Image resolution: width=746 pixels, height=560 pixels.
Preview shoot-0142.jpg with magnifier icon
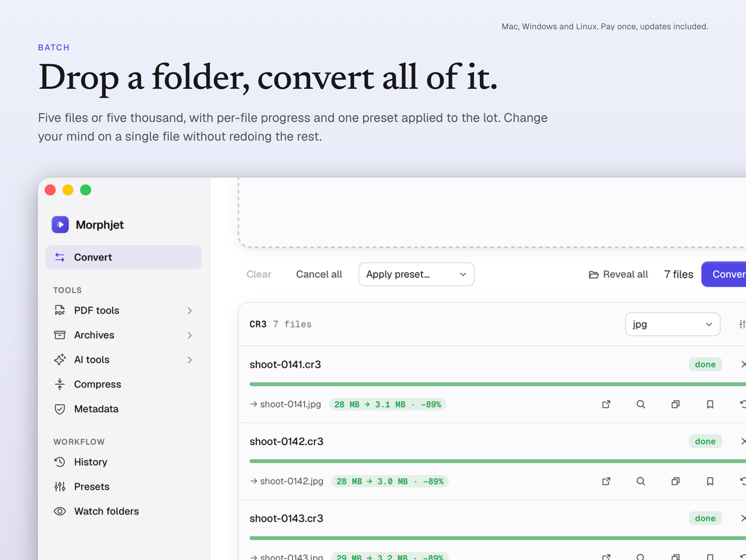pos(641,481)
